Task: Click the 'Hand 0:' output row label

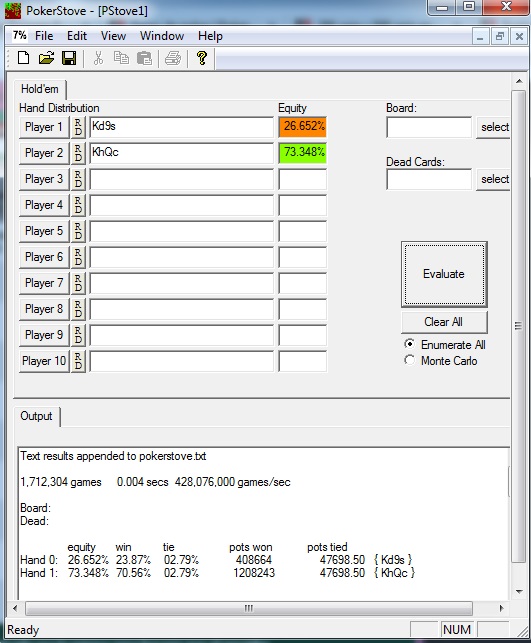Action: tap(39, 560)
